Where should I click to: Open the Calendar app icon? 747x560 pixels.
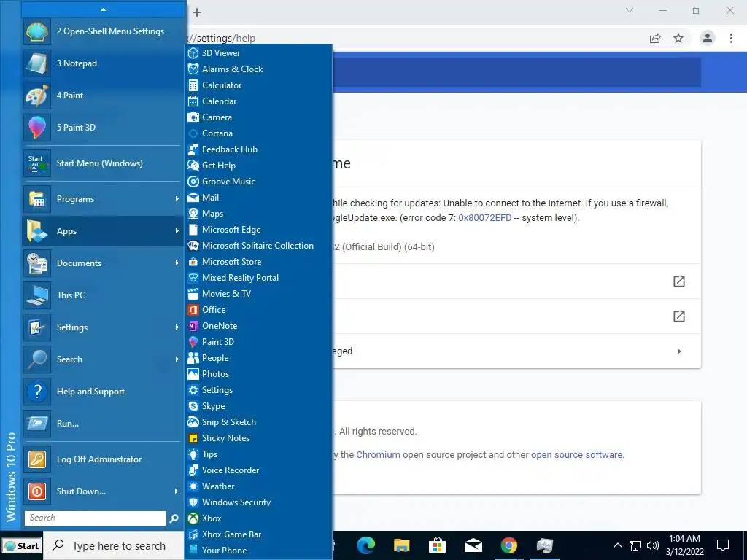[193, 101]
